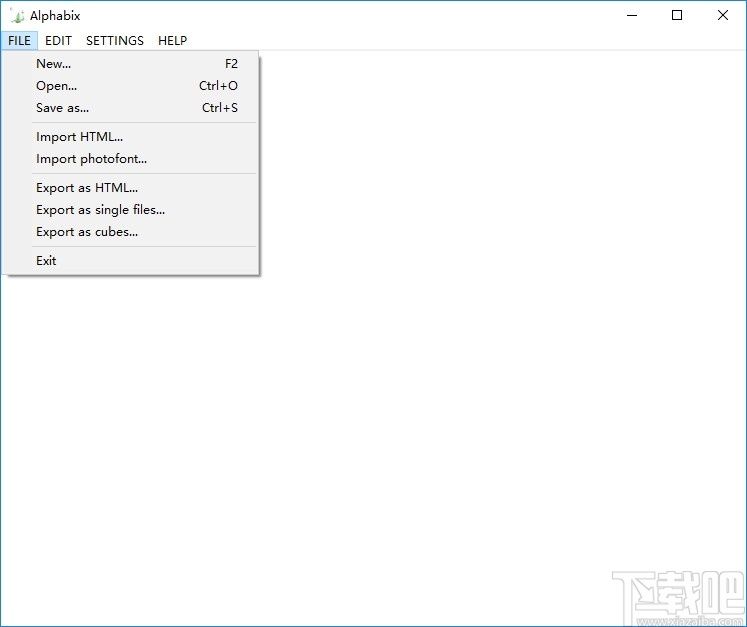Click the Alphabix app icon in title bar
Screen dimensions: 747x627
click(17, 16)
